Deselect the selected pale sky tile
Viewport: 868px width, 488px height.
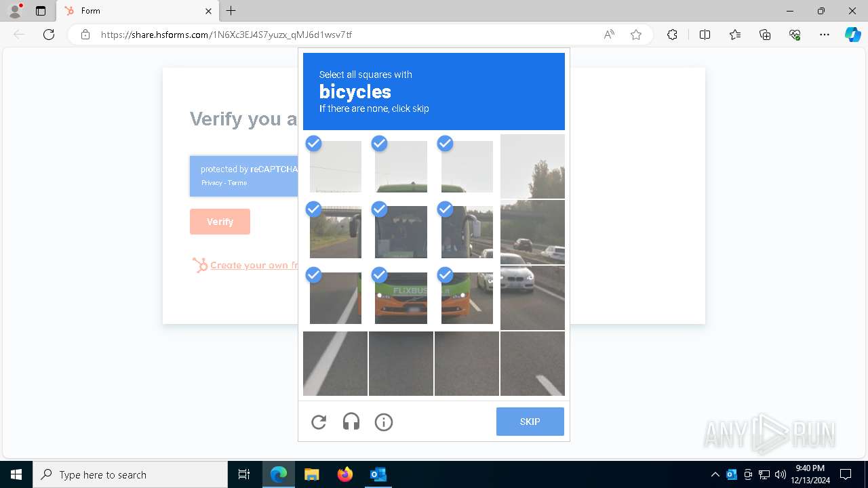[x=467, y=167]
